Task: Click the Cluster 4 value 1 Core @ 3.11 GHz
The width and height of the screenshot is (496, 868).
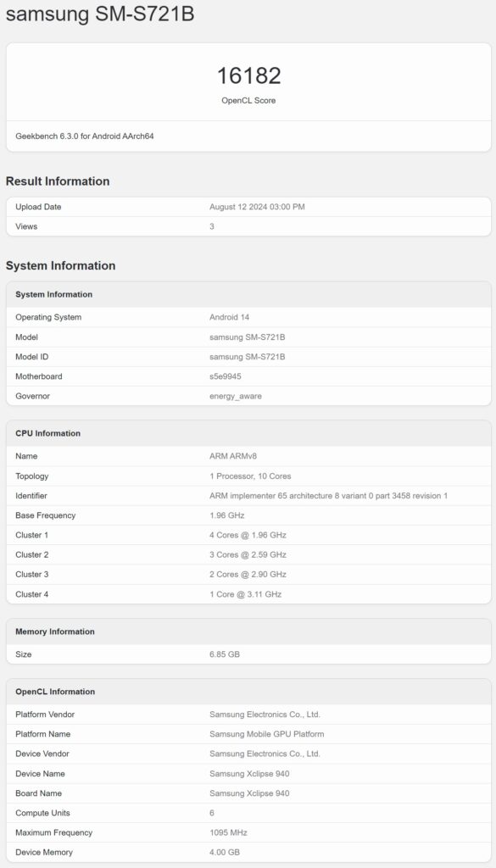Action: click(x=245, y=594)
